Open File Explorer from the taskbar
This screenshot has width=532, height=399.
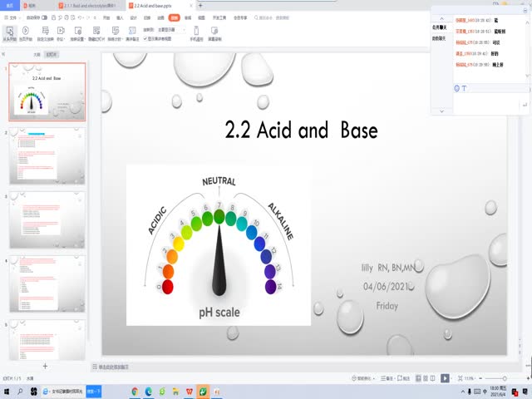coord(175,392)
